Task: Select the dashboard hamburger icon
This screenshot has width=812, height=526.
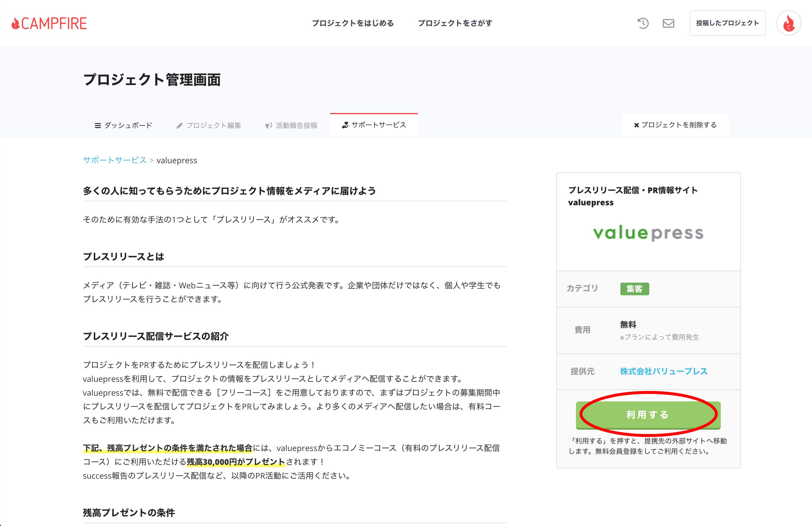Action: coord(97,125)
